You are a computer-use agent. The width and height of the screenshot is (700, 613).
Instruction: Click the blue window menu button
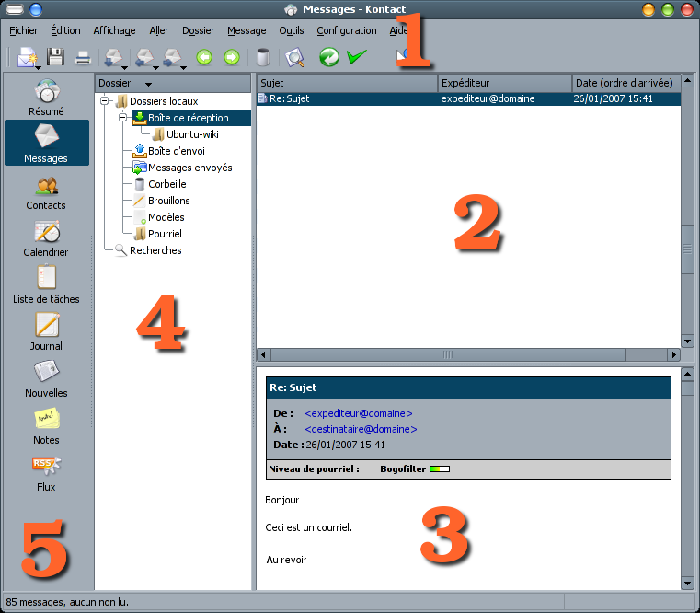coord(36,9)
